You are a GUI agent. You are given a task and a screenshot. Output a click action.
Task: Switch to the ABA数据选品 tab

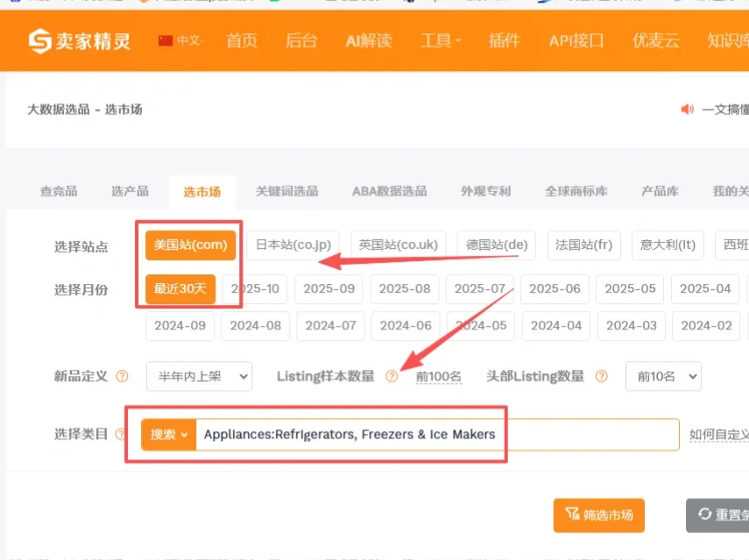pyautogui.click(x=389, y=192)
